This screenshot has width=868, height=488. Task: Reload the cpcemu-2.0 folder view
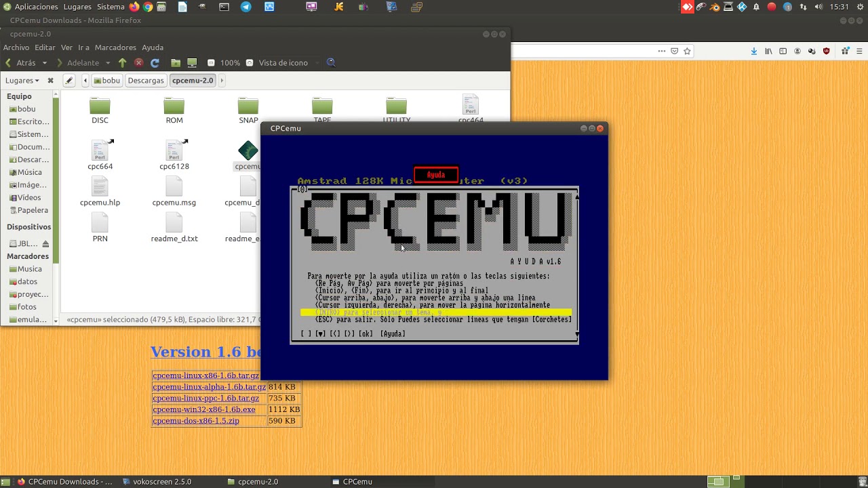(155, 62)
